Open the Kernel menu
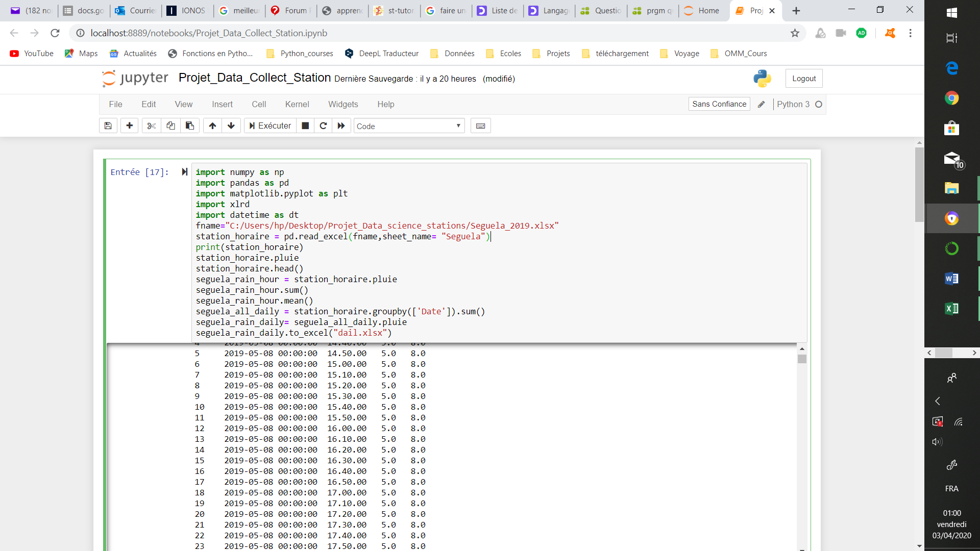 pos(297,104)
